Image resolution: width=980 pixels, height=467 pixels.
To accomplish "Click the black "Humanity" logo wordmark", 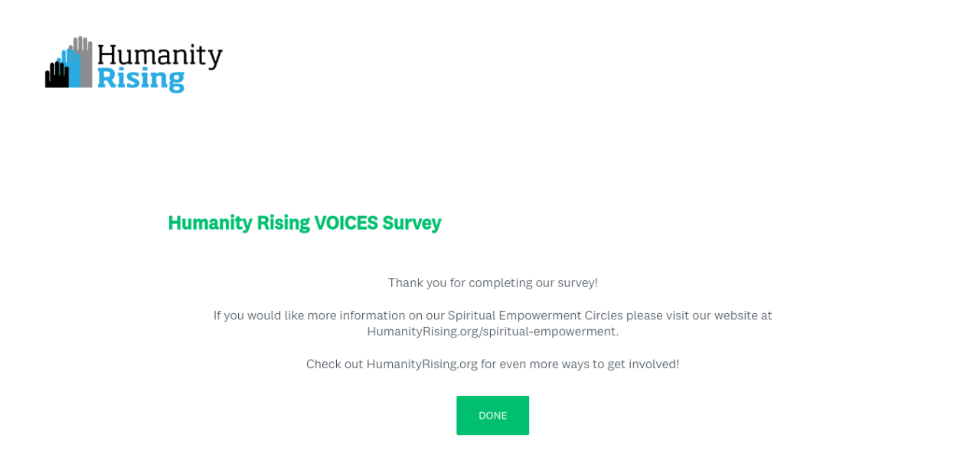I will pos(160,57).
